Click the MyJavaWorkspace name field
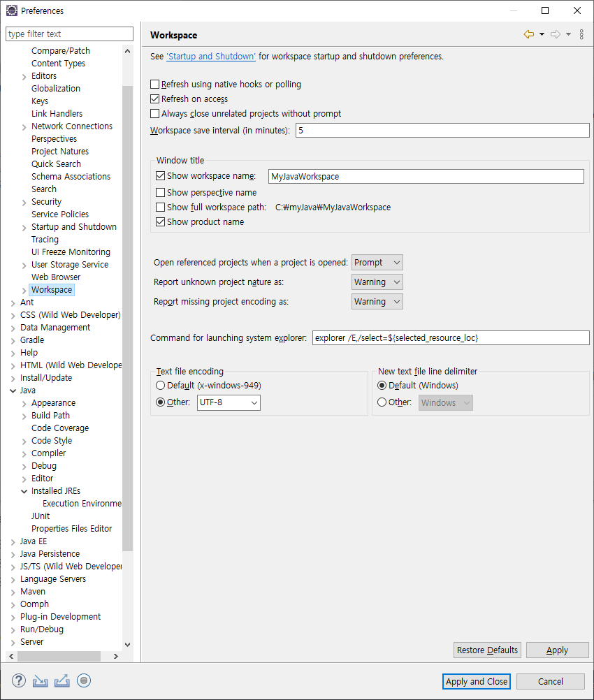 click(x=426, y=176)
